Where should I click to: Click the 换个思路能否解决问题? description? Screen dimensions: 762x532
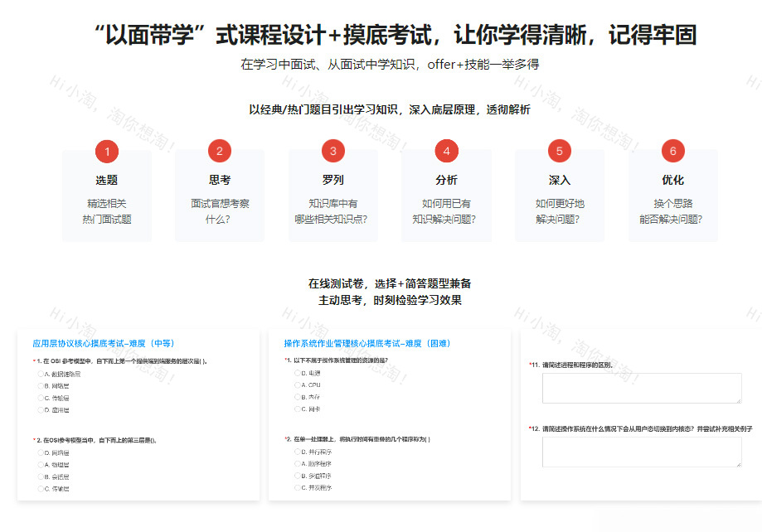671,211
